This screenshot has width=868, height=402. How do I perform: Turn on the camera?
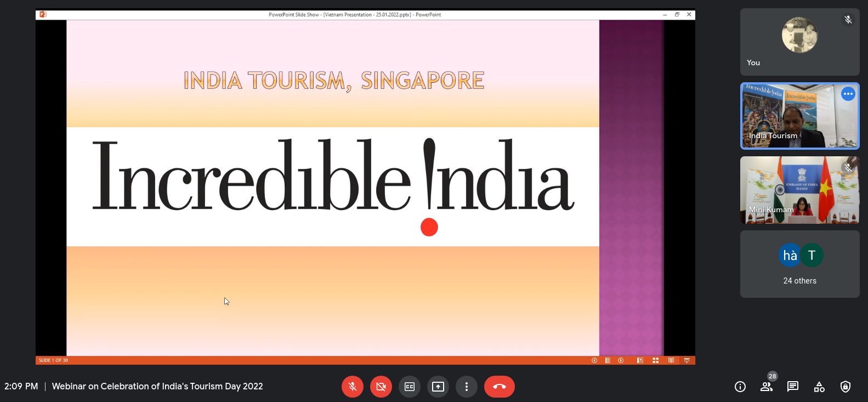[381, 387]
